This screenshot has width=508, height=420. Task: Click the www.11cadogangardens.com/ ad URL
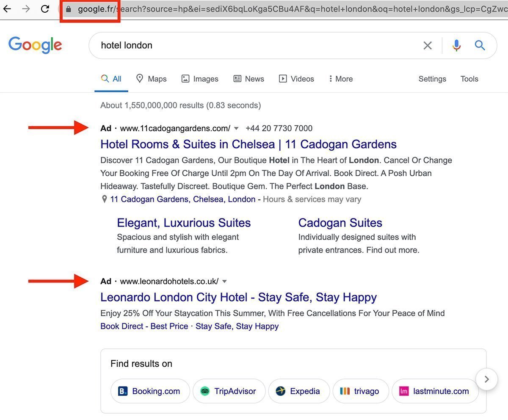pyautogui.click(x=175, y=128)
